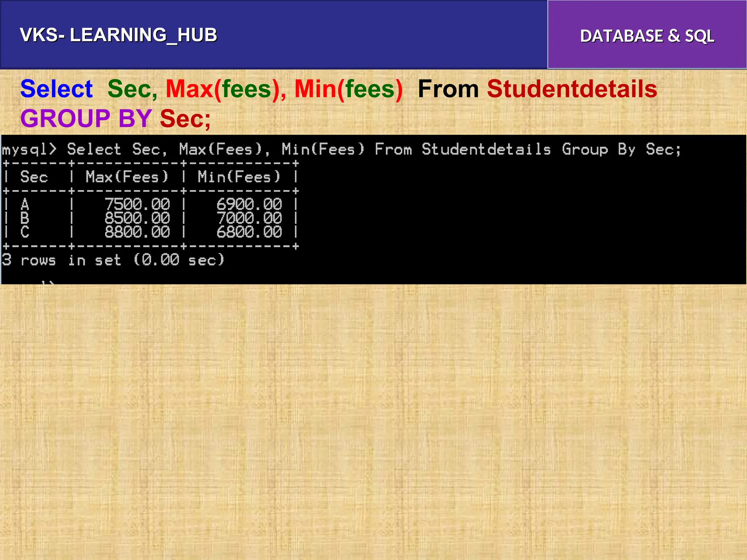Image resolution: width=747 pixels, height=560 pixels.
Task: Click the section B row label
Action: (25, 218)
